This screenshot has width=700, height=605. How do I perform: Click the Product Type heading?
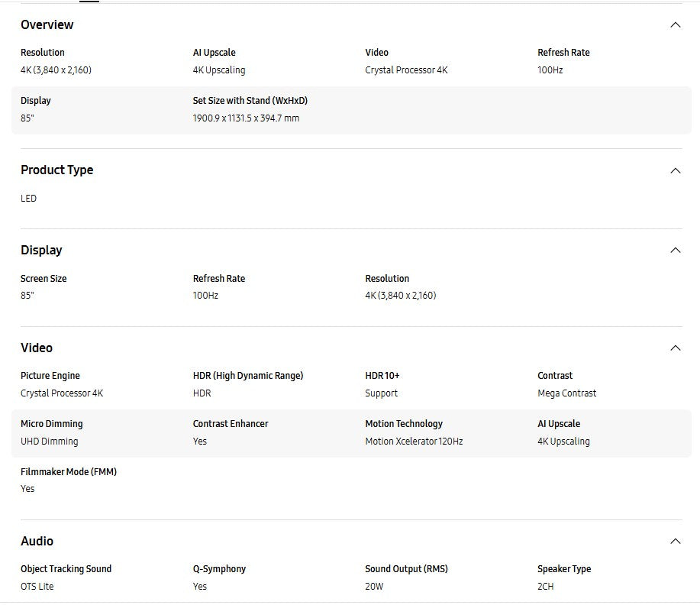click(x=57, y=170)
